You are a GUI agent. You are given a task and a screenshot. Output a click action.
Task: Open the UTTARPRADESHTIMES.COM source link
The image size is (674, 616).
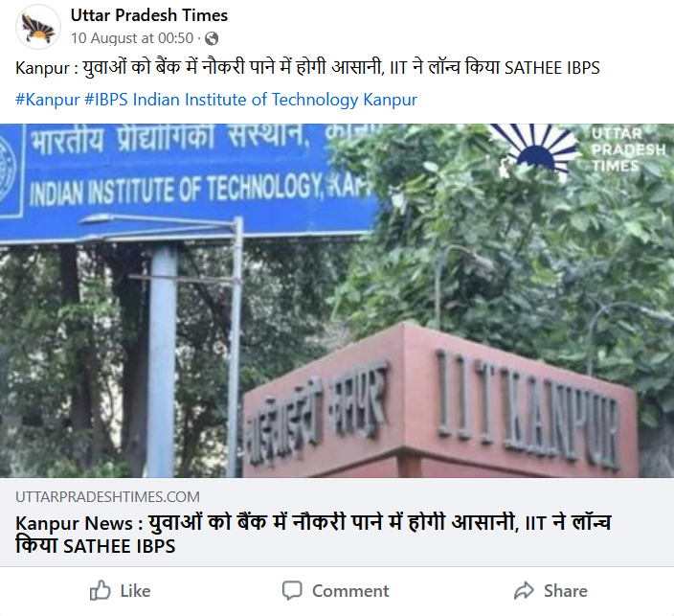(107, 497)
